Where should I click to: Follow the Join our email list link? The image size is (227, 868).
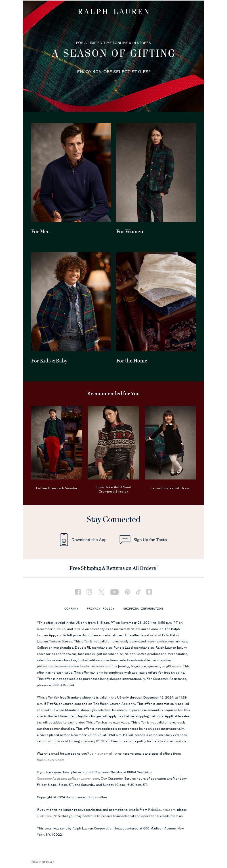[x=104, y=754]
